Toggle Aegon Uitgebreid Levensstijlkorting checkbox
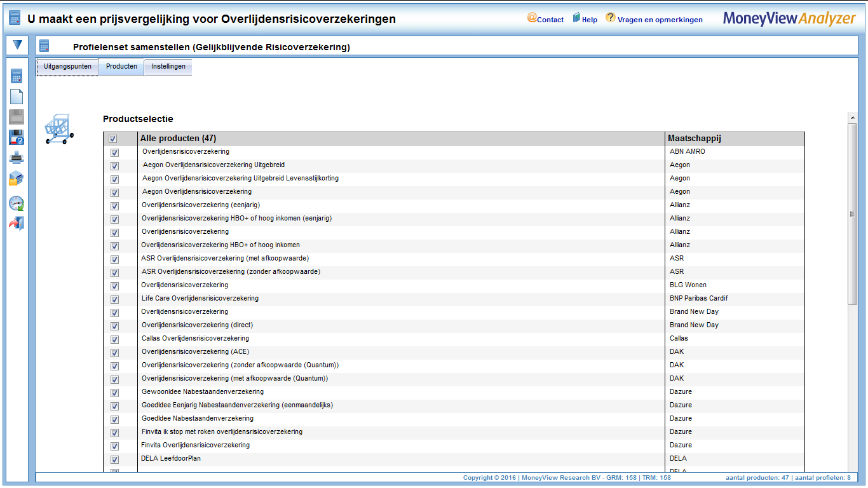868x488 pixels. (x=114, y=179)
